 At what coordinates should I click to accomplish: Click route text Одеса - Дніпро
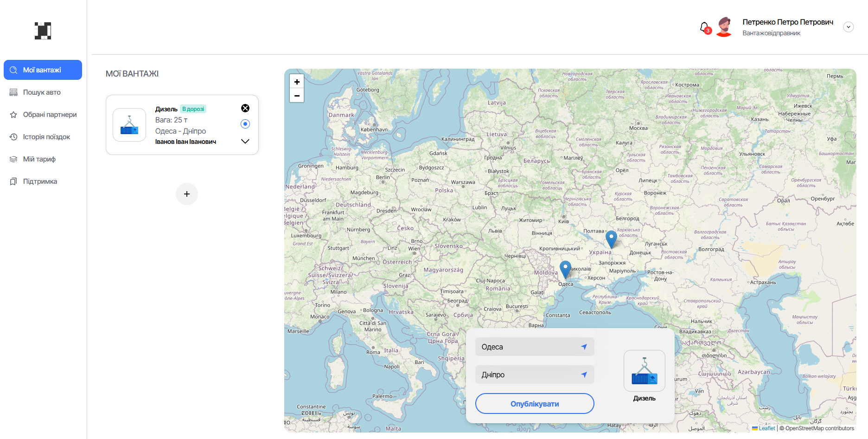(x=180, y=131)
